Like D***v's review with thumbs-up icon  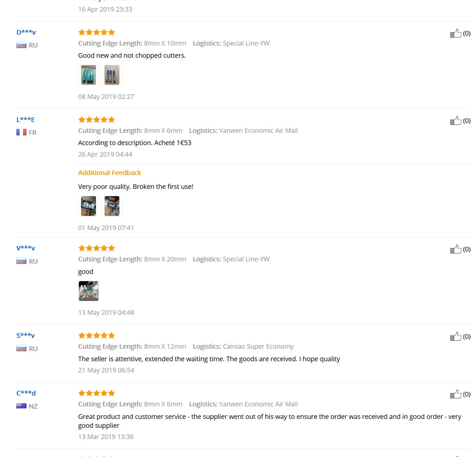coord(455,33)
